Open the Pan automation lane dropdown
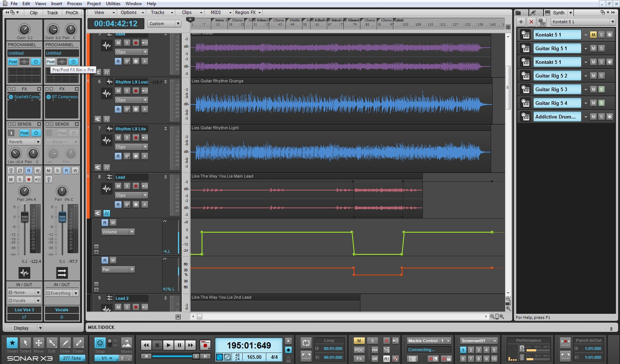 (118, 269)
